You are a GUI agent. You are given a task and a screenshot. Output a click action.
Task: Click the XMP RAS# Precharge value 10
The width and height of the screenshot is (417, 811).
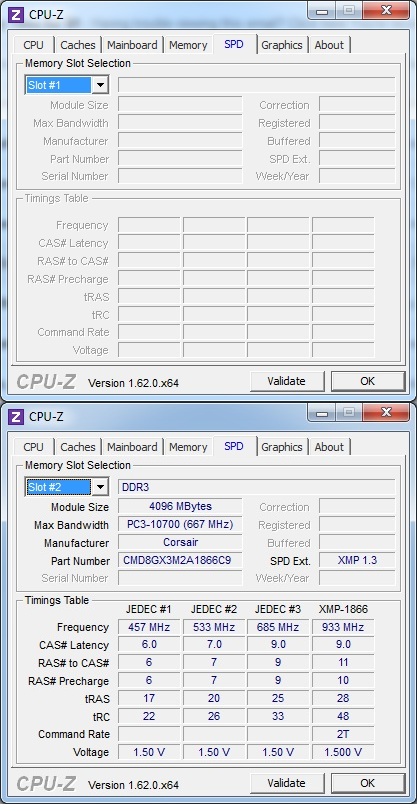343,680
